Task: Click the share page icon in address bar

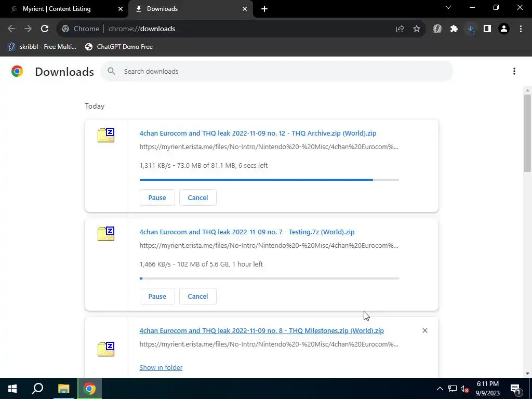Action: point(400,29)
